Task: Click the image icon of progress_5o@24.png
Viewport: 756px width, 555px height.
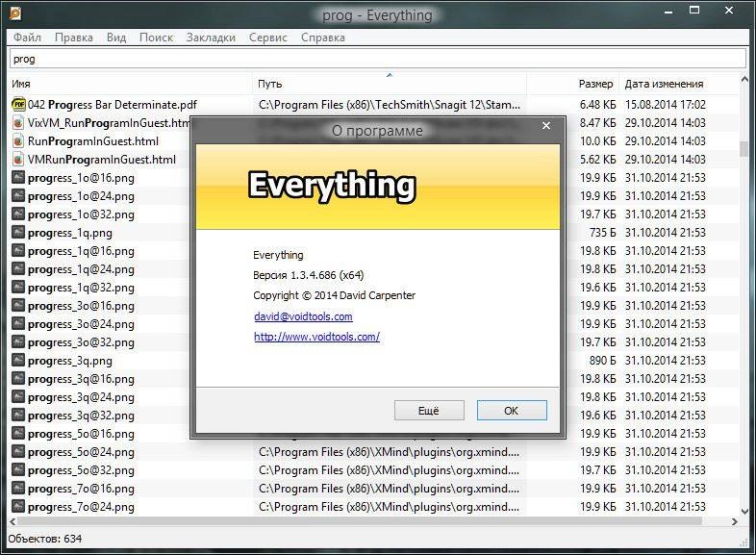Action: point(18,452)
